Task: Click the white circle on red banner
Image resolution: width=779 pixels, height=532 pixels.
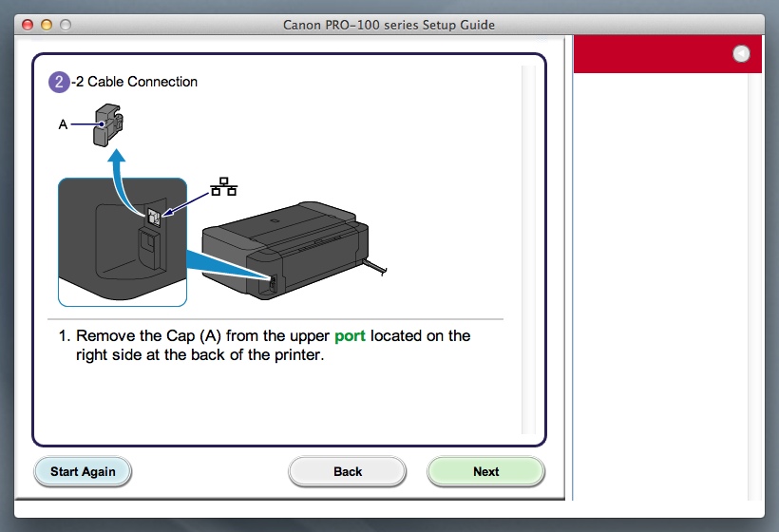Action: click(x=742, y=55)
